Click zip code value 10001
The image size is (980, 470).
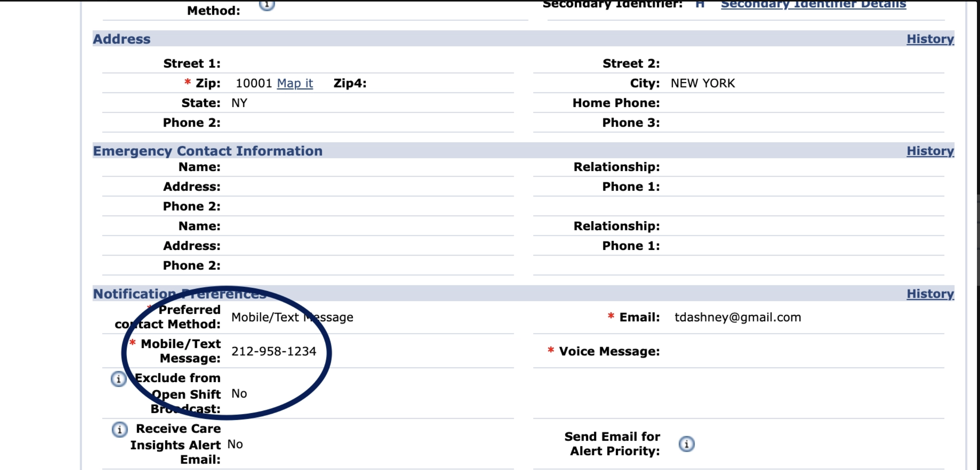[x=253, y=83]
